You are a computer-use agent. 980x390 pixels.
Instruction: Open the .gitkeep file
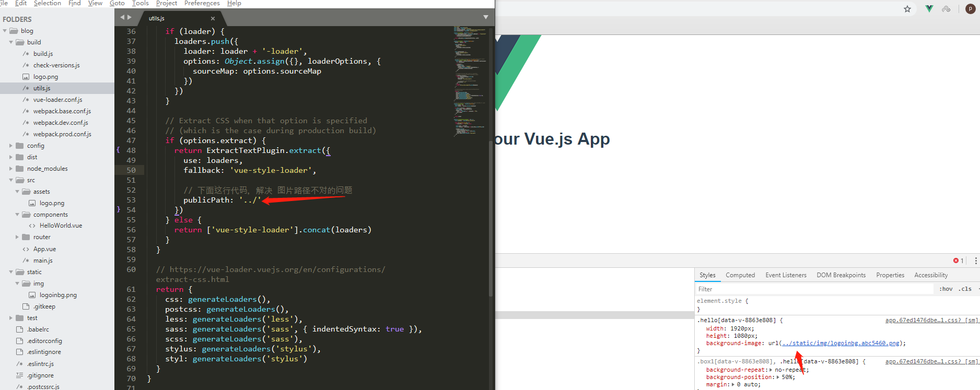click(x=44, y=306)
